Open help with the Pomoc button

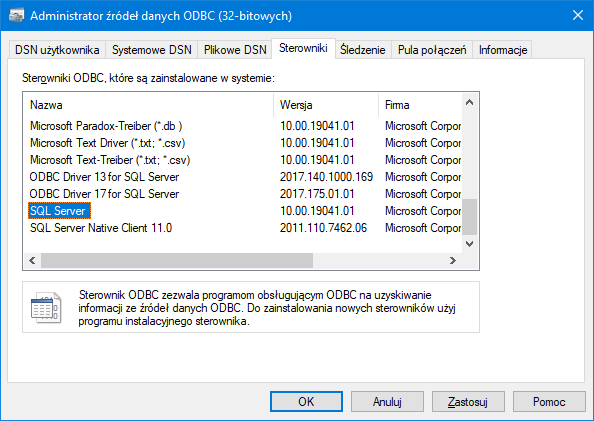[549, 401]
